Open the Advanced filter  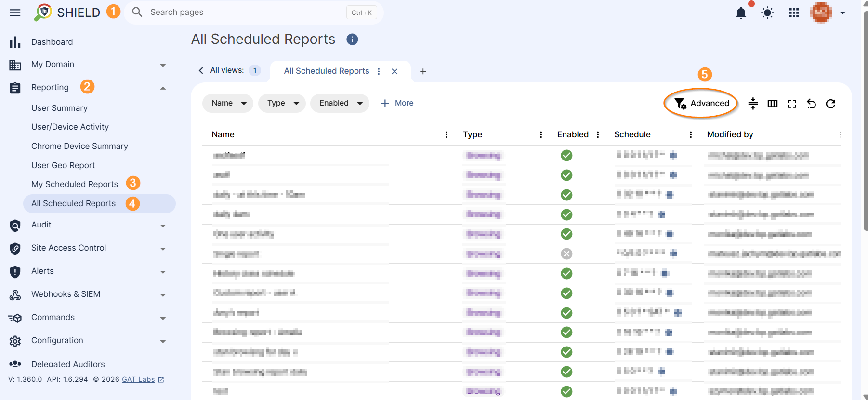(x=701, y=103)
